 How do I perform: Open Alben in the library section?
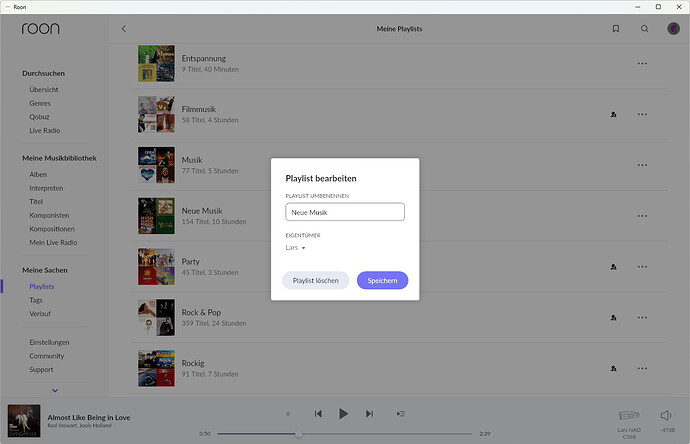pos(38,174)
